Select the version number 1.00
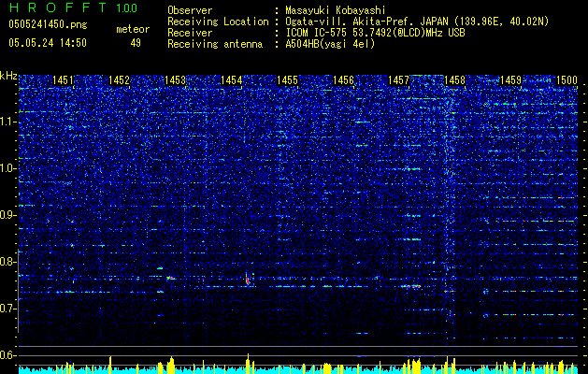 (127, 8)
